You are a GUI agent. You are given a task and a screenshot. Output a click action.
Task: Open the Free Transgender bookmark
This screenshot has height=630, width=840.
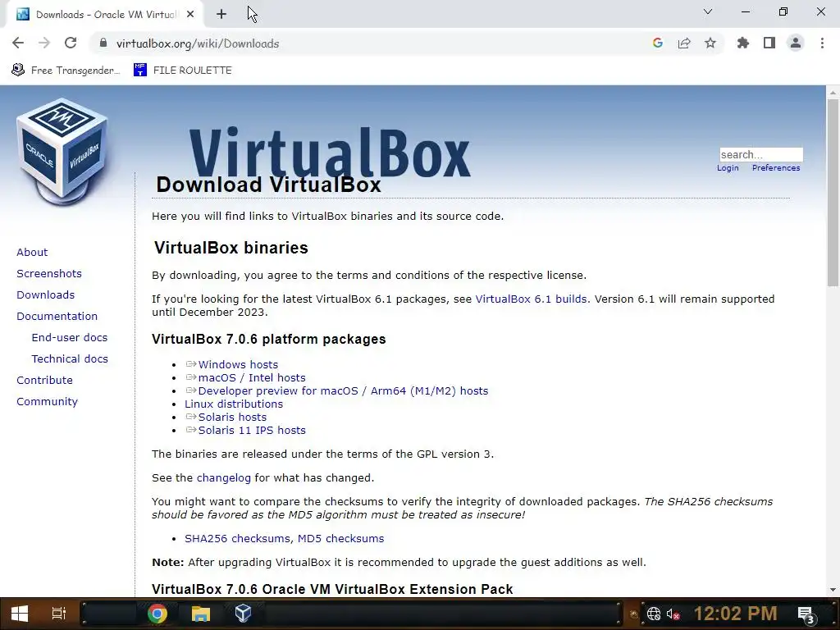click(66, 71)
